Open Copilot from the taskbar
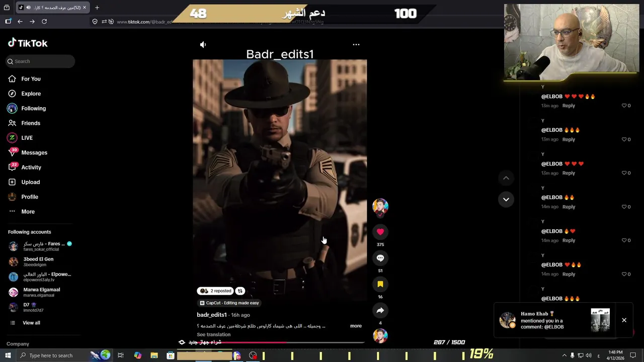 pyautogui.click(x=137, y=355)
